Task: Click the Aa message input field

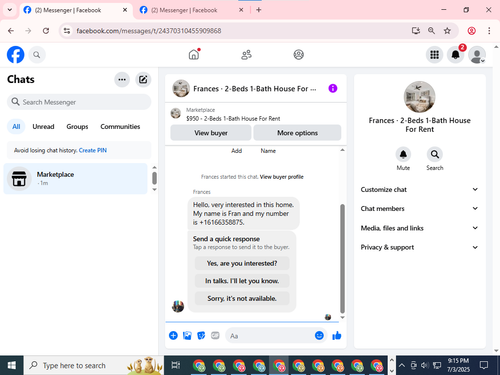Action: click(270, 336)
